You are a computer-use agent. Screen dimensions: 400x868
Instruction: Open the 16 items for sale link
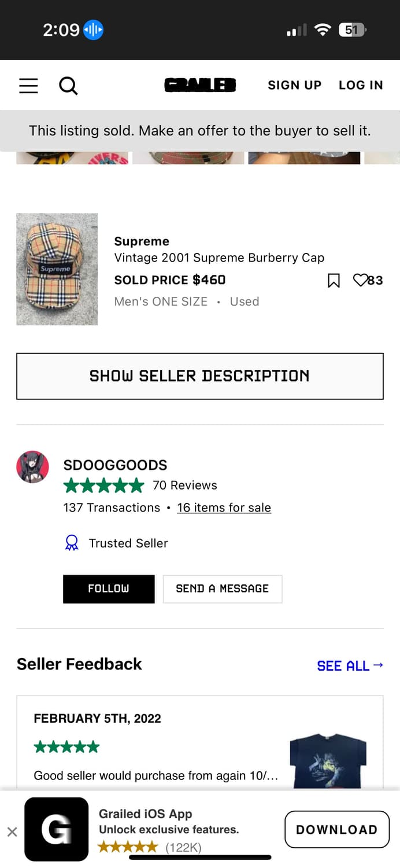point(224,507)
